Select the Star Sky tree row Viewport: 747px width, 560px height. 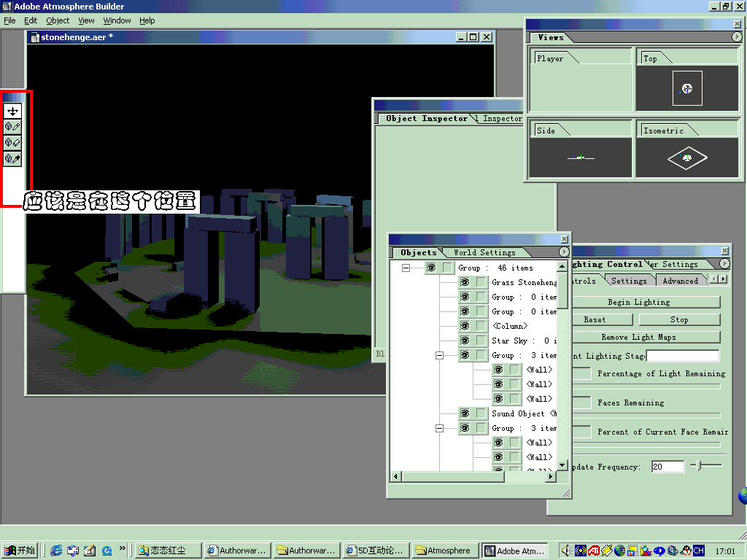pyautogui.click(x=524, y=341)
